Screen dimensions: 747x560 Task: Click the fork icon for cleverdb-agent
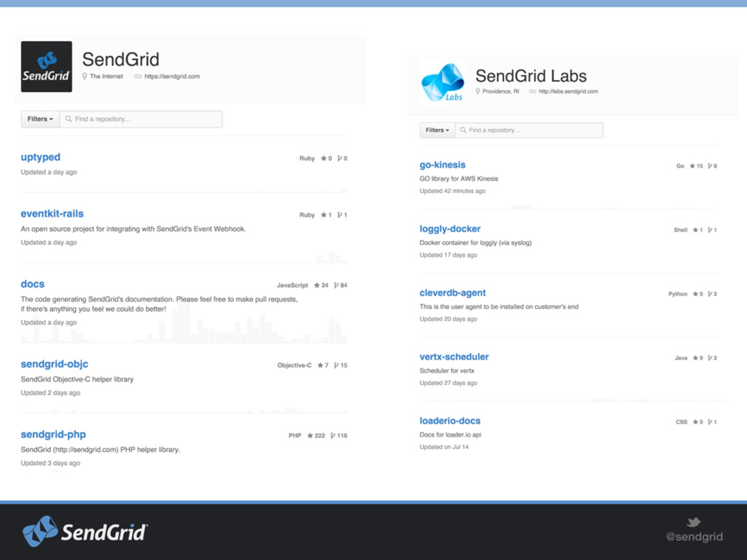pos(710,294)
